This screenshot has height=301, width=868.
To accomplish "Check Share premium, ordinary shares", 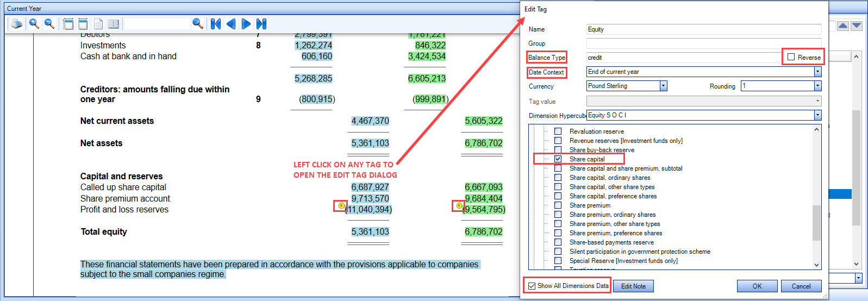I will (558, 215).
